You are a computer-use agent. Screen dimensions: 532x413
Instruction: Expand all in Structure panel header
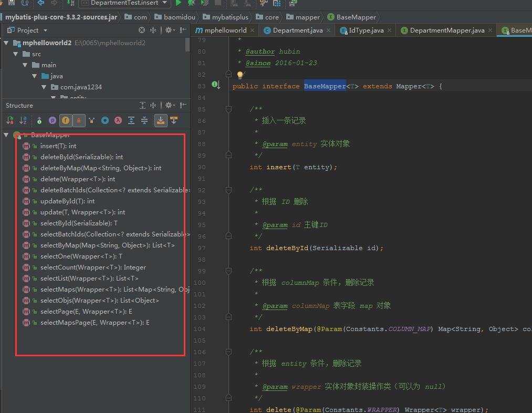click(142, 106)
